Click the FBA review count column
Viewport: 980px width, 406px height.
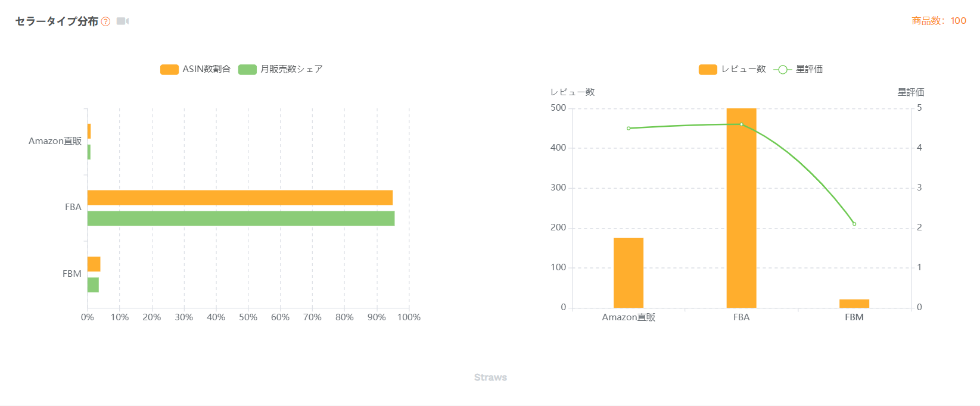[741, 208]
